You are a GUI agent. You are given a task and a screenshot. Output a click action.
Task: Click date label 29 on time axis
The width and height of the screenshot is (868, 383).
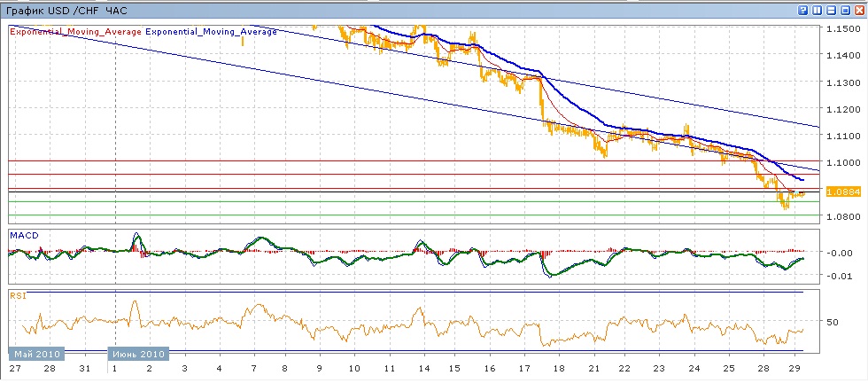click(796, 369)
